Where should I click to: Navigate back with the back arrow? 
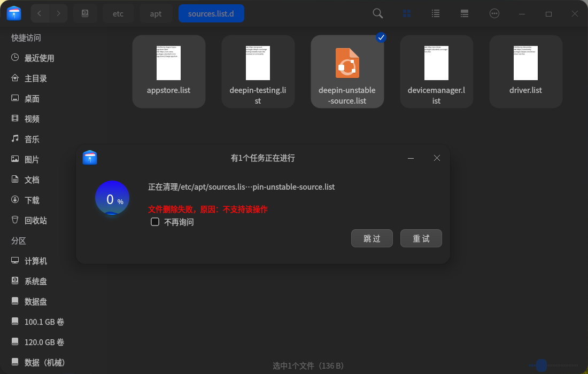click(x=40, y=13)
